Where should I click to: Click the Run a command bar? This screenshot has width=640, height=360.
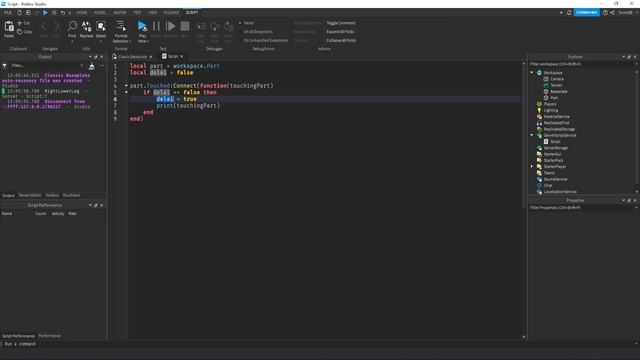318,344
